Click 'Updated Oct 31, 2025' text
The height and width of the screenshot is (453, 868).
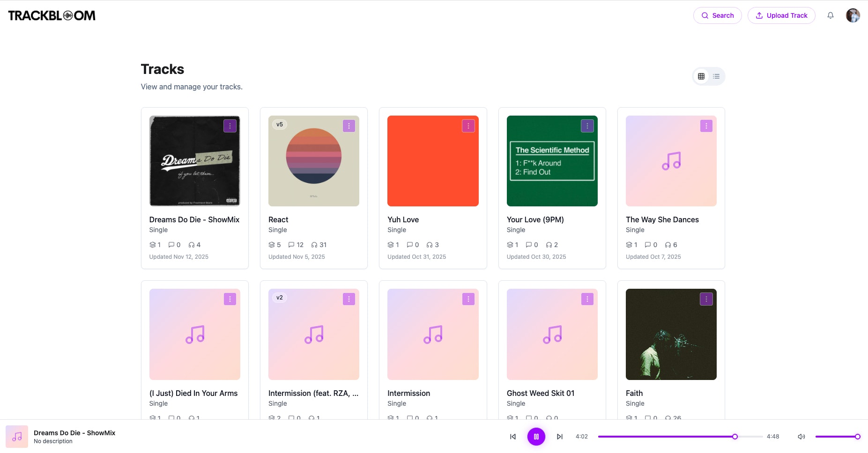[417, 257]
